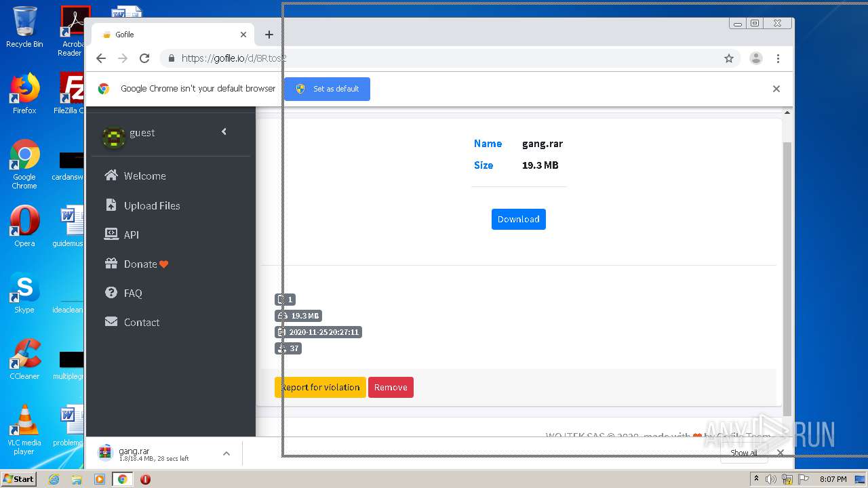The width and height of the screenshot is (868, 488).
Task: Open the volume control in system tray
Action: pos(771,479)
